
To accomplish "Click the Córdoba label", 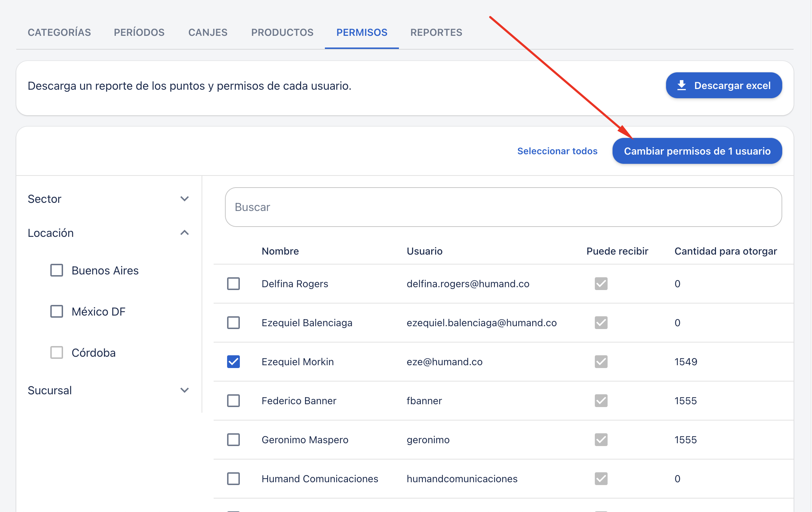I will 94,353.
